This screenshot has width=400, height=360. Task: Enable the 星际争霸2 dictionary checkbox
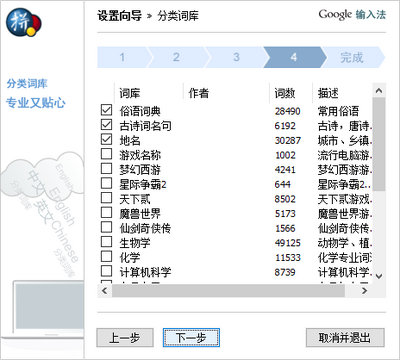coord(106,183)
